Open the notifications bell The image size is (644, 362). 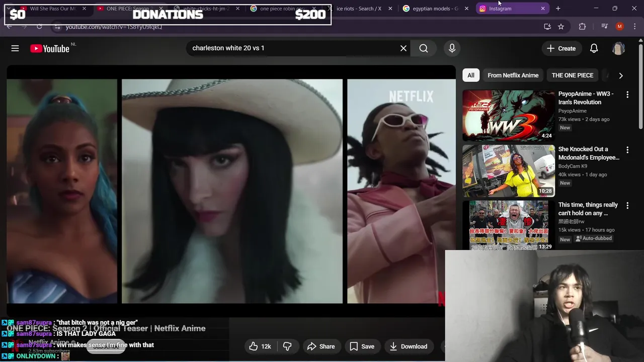point(594,48)
